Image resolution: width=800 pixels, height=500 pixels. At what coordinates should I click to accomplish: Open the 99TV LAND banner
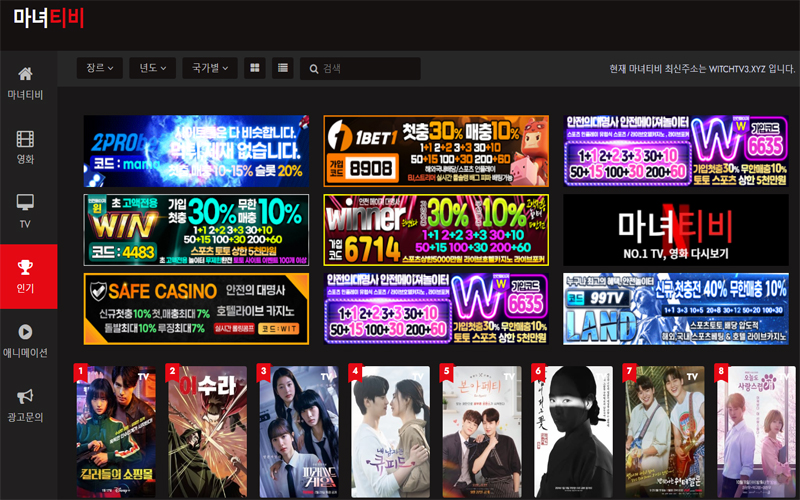(676, 309)
